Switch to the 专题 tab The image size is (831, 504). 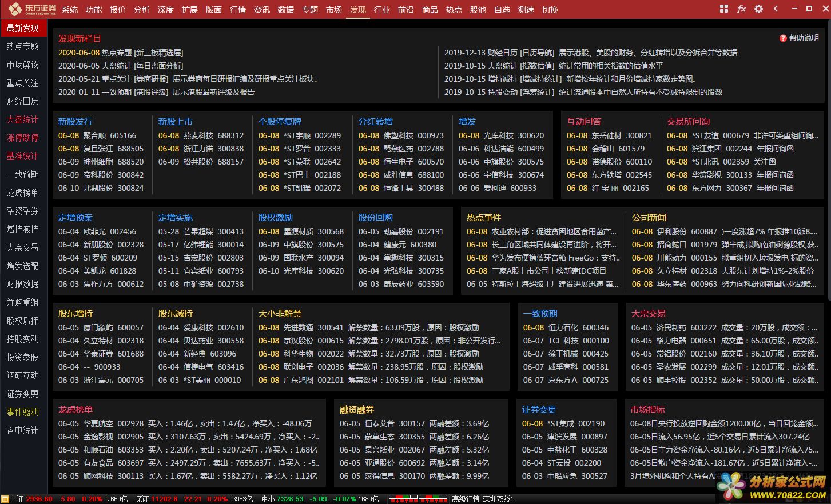(310, 10)
